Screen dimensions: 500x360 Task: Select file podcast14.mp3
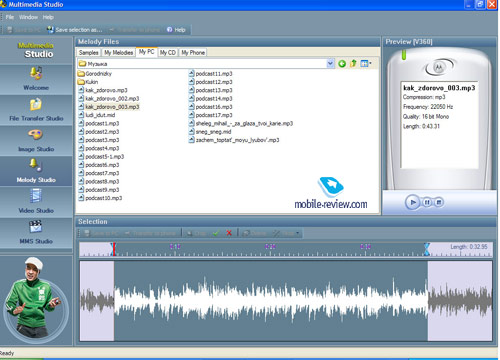[x=211, y=99]
